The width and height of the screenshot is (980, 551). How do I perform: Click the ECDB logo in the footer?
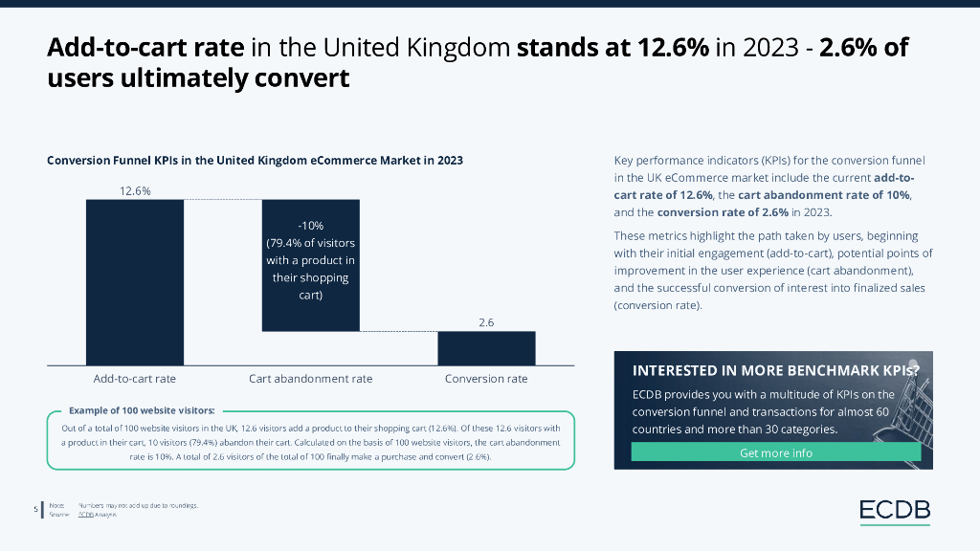point(894,511)
